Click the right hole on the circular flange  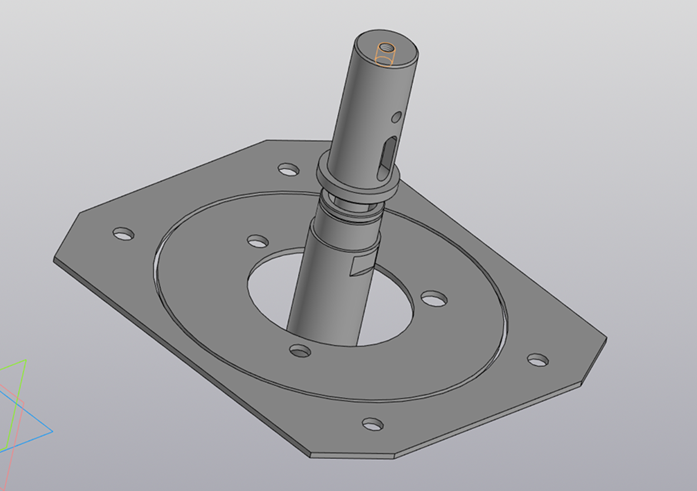click(x=433, y=298)
